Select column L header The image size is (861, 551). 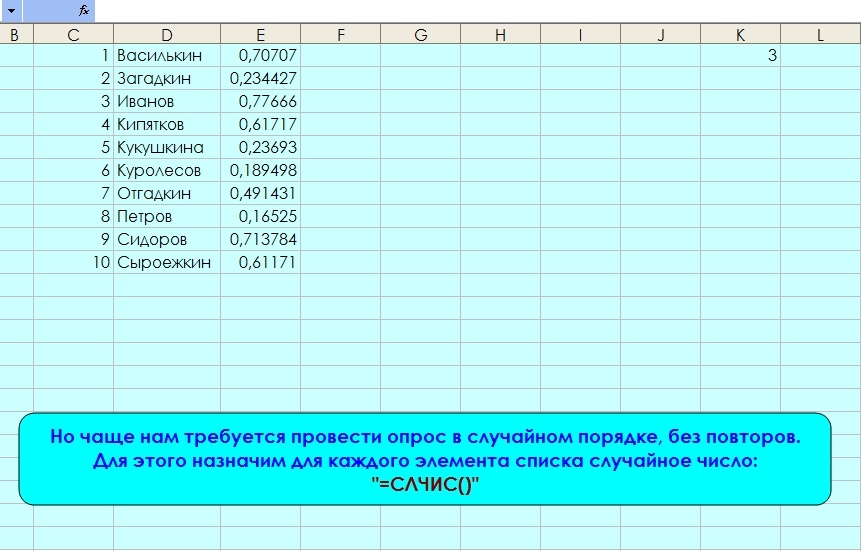click(821, 35)
